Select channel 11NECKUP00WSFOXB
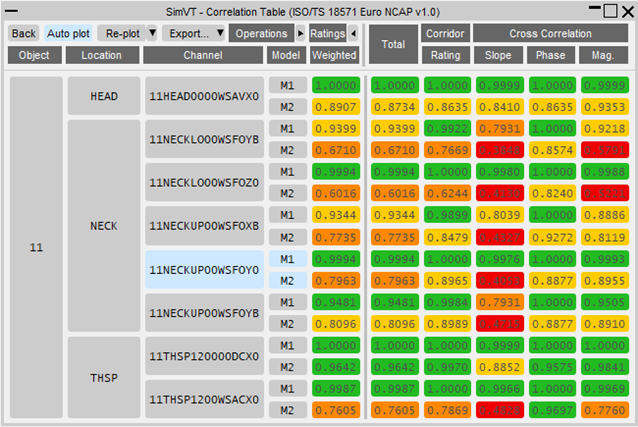 (x=204, y=226)
